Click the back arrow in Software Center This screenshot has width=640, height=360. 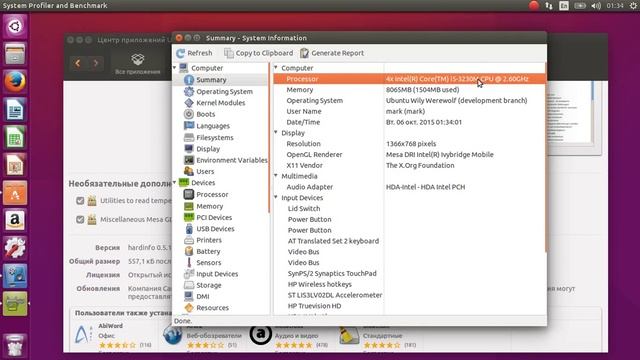(x=78, y=63)
